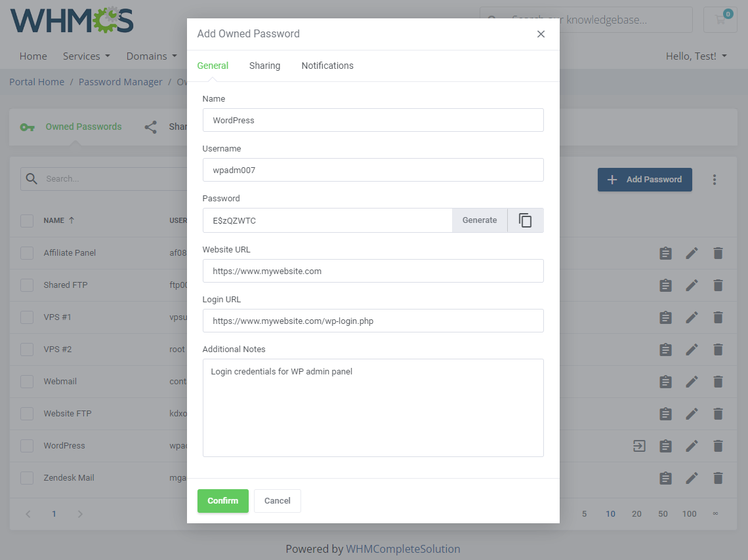
Task: Go to Home in navigation menu
Action: point(33,56)
